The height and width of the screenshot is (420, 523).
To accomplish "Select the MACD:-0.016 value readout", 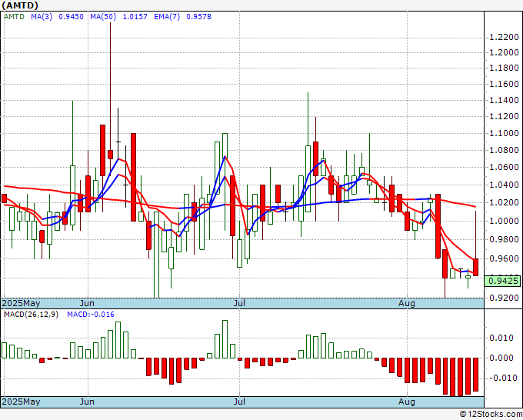I will coord(91,315).
